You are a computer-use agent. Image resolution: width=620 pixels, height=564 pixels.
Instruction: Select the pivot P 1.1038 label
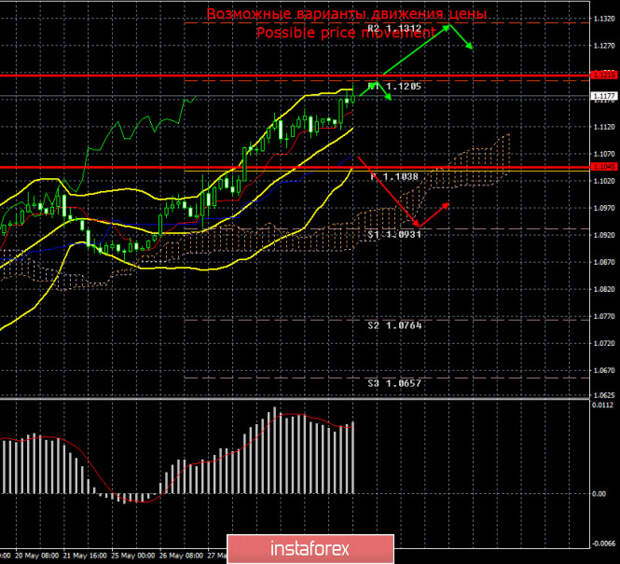point(395,176)
